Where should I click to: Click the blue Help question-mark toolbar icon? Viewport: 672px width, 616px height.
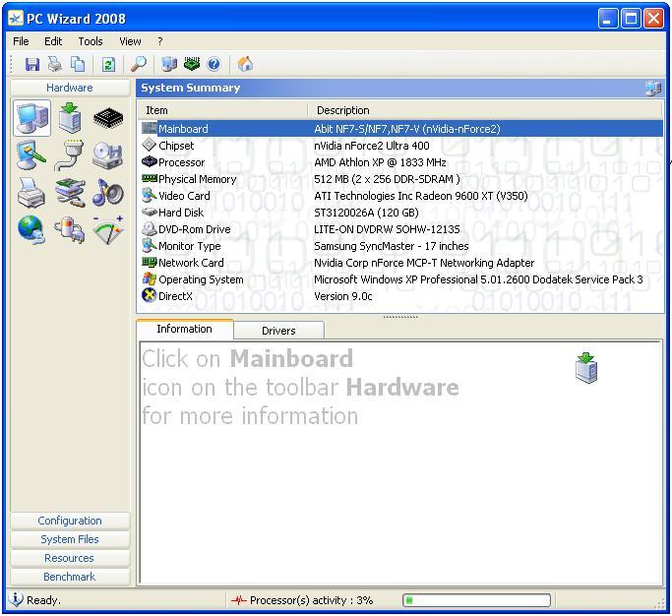(214, 64)
